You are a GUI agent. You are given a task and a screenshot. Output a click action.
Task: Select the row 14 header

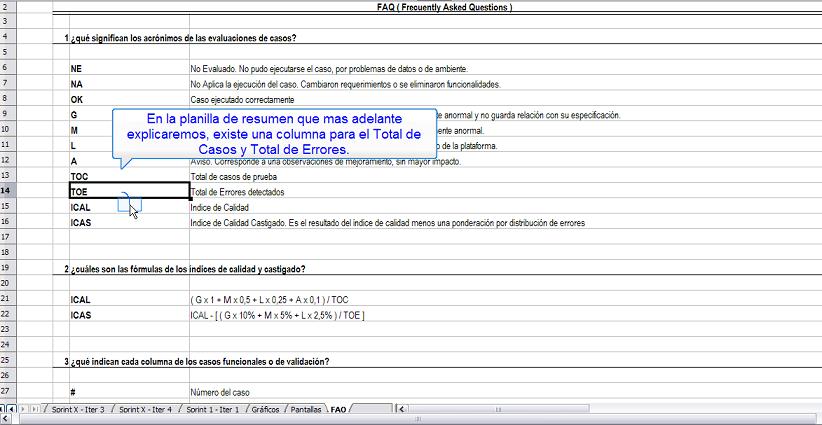tap(6, 192)
